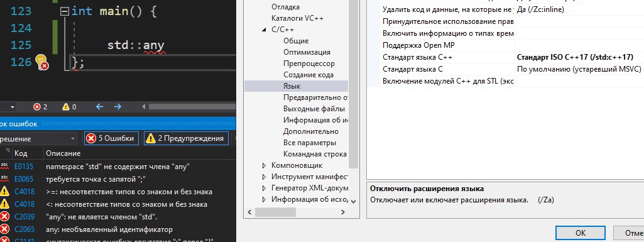This screenshot has height=242, width=644.
Task: Select Все параметры under C/C++
Action: coord(310,143)
